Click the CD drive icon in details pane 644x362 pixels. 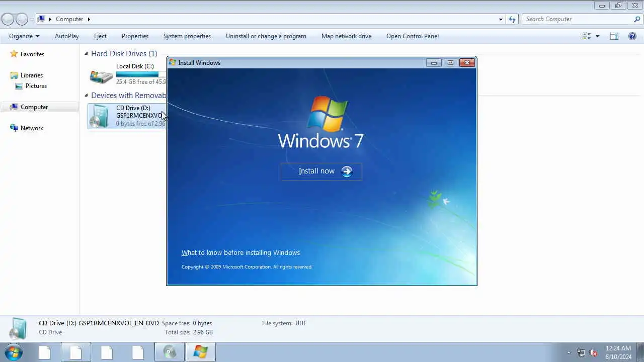pos(19,328)
